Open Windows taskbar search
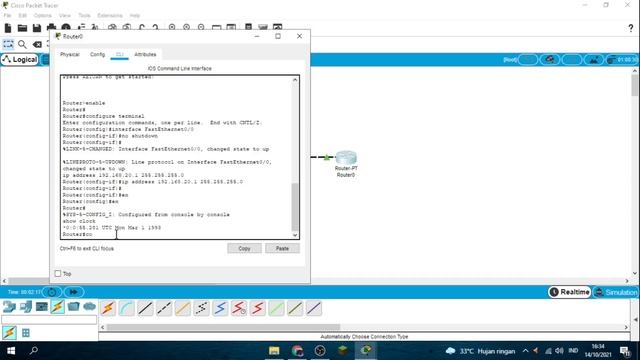Screen dimensions: 640x360 coord(34,351)
